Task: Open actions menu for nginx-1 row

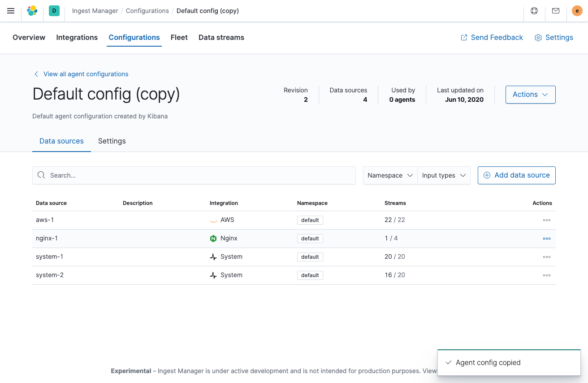Action: coord(546,239)
